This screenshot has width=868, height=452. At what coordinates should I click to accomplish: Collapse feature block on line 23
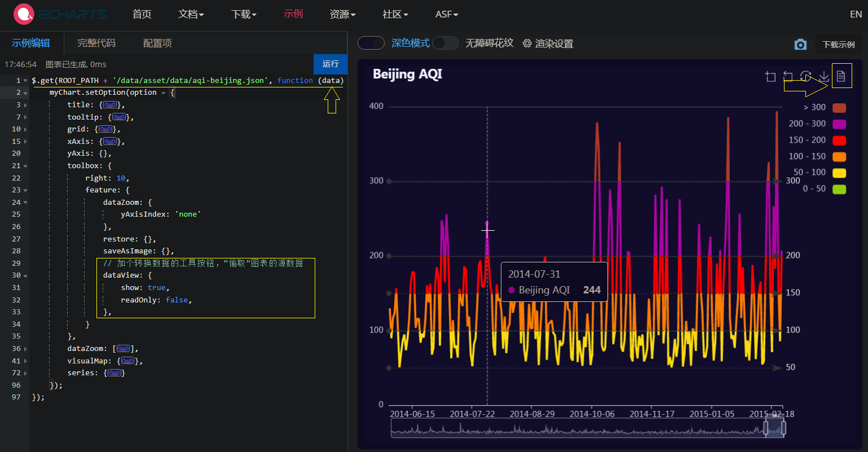[x=25, y=190]
